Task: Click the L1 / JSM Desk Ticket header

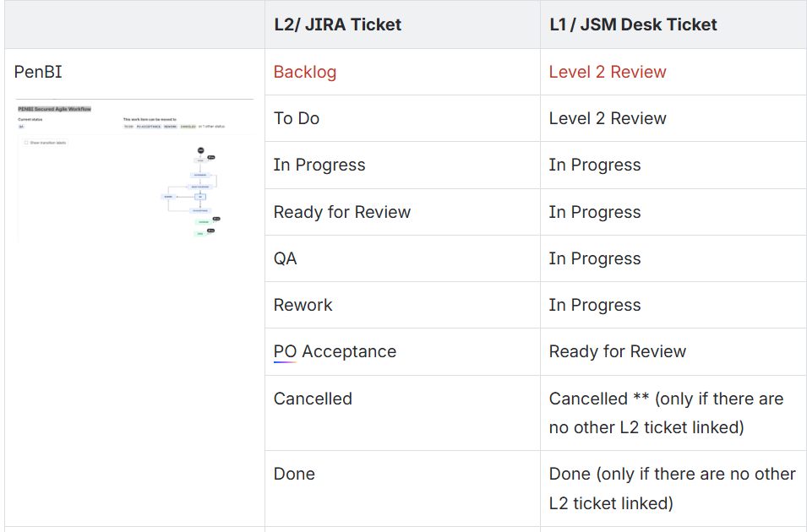Action: (x=633, y=24)
